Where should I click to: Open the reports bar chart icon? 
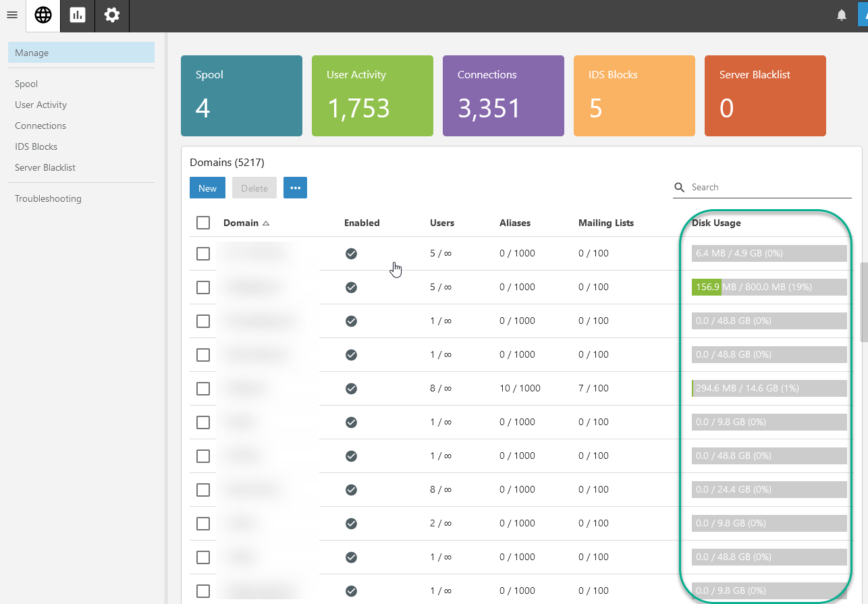78,16
